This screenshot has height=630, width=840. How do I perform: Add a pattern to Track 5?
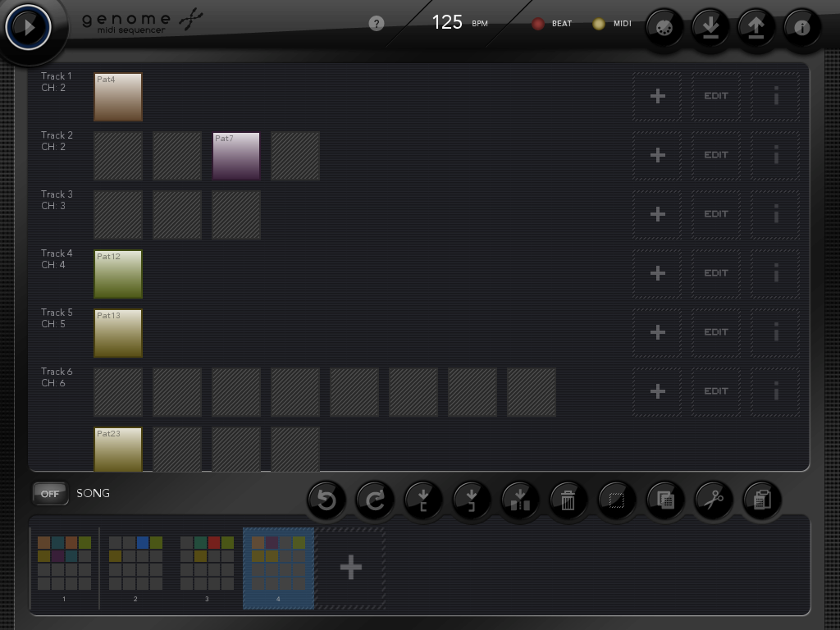(657, 333)
